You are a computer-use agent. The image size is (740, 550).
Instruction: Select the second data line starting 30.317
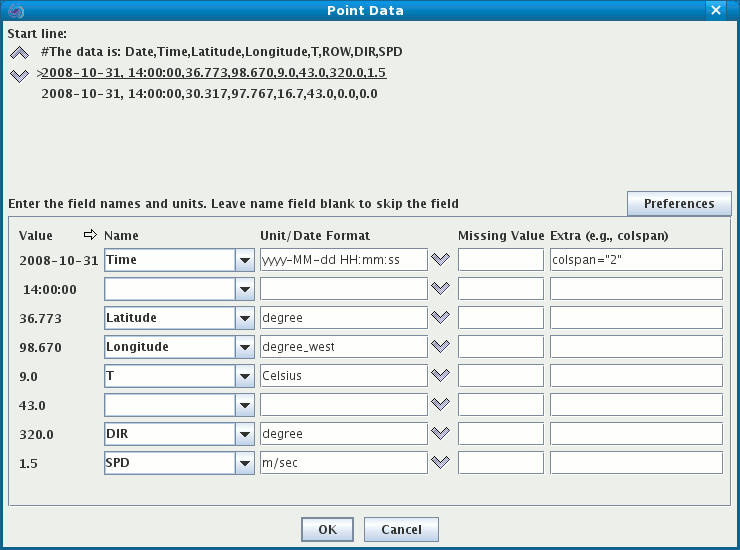pos(210,94)
